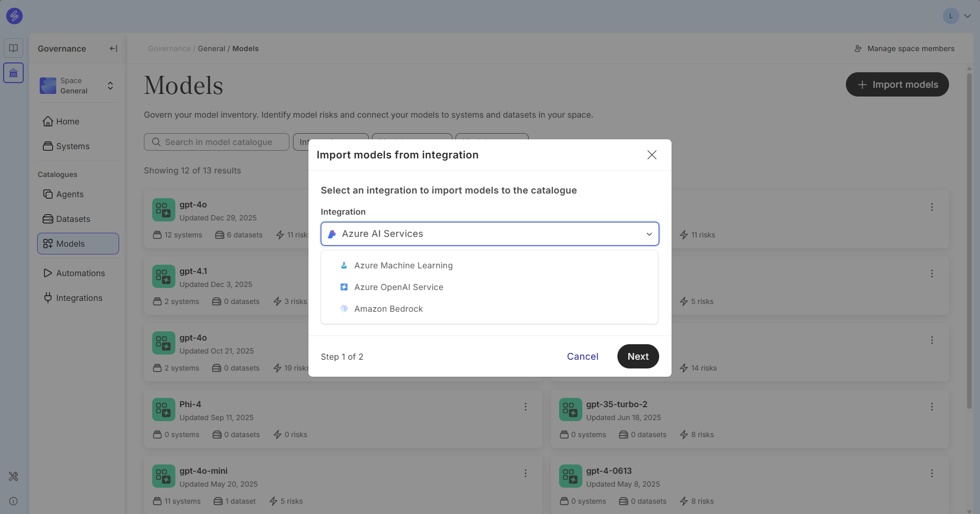
Task: Open the Space General switcher
Action: [x=77, y=86]
